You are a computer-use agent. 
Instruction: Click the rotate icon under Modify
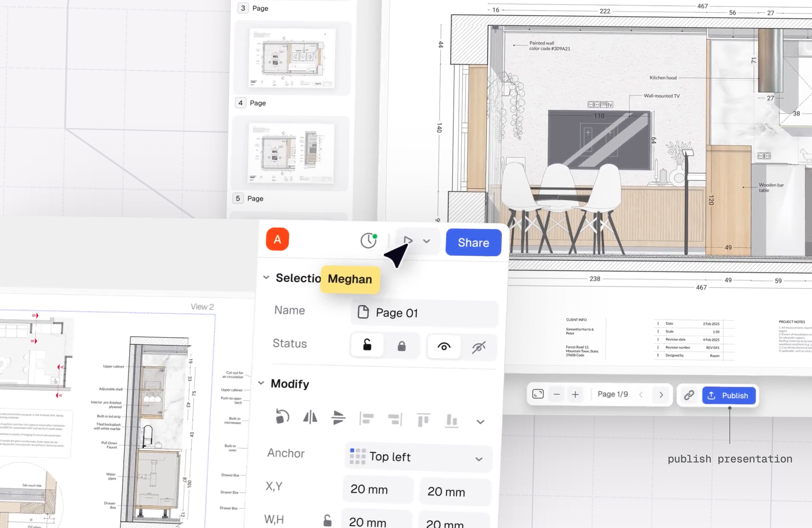(x=282, y=416)
